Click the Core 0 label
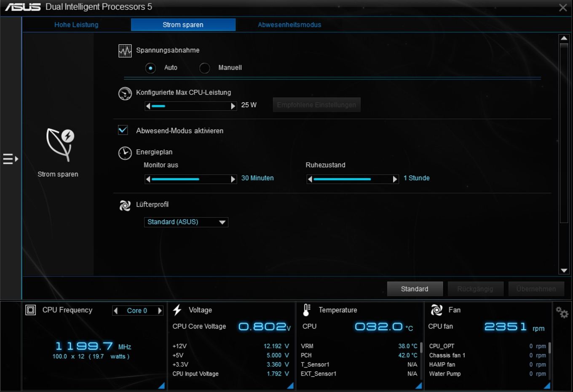This screenshot has width=573, height=392. pos(137,311)
